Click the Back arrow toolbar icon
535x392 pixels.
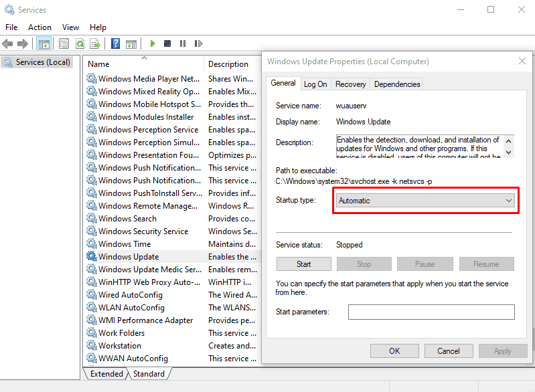[x=7, y=43]
